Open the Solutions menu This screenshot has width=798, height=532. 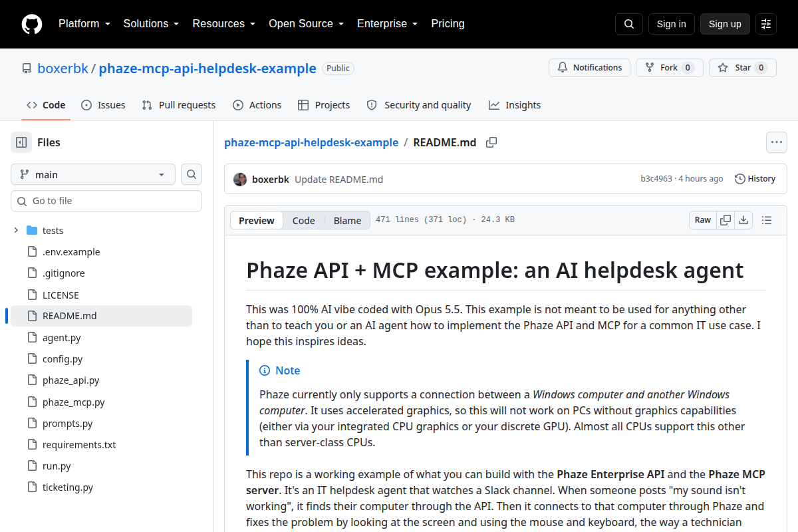click(151, 24)
